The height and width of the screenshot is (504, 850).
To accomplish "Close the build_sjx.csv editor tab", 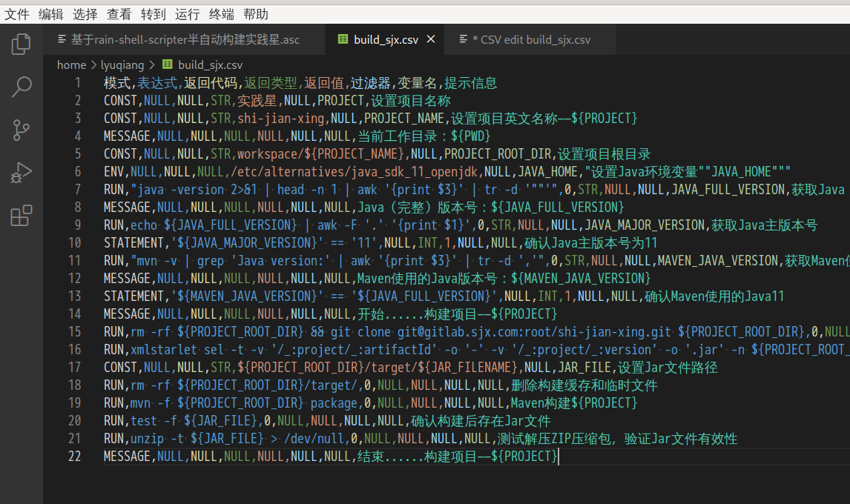I will click(x=430, y=39).
